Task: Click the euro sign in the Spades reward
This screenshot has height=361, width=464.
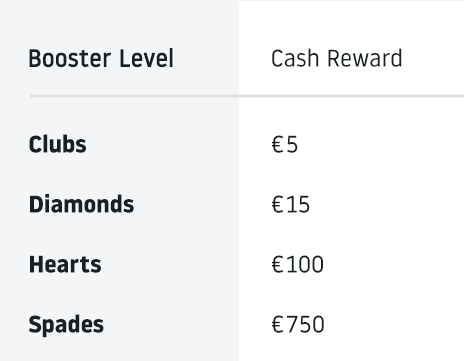Action: pos(278,325)
